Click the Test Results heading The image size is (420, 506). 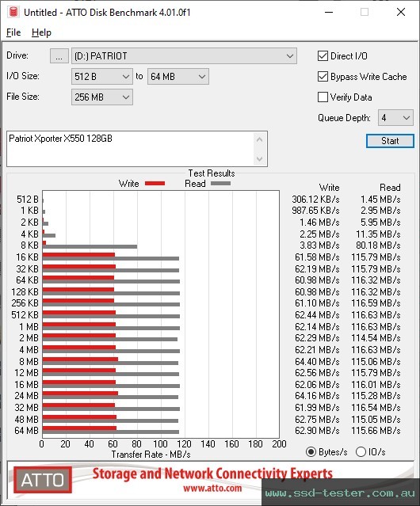(212, 173)
